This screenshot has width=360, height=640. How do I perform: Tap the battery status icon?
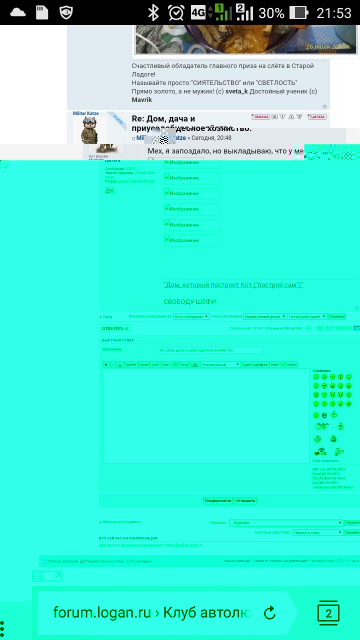[298, 13]
